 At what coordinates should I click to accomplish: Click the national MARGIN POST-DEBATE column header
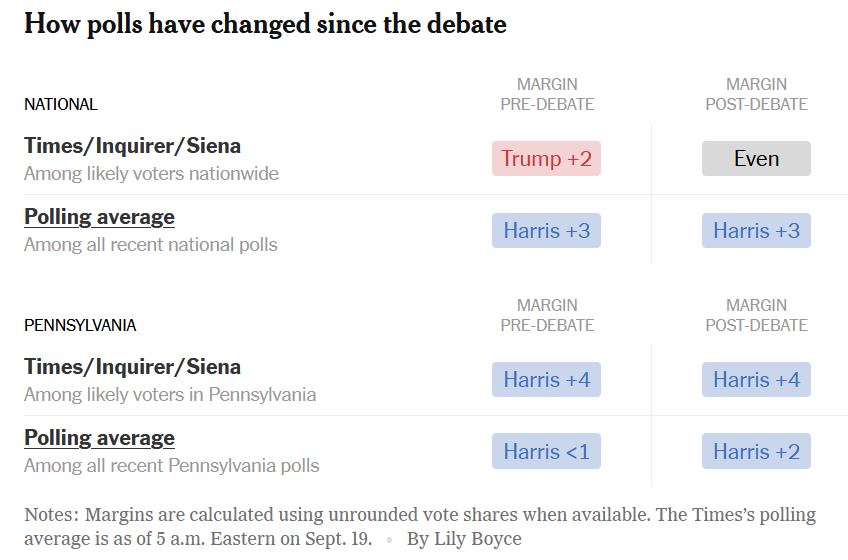point(756,94)
